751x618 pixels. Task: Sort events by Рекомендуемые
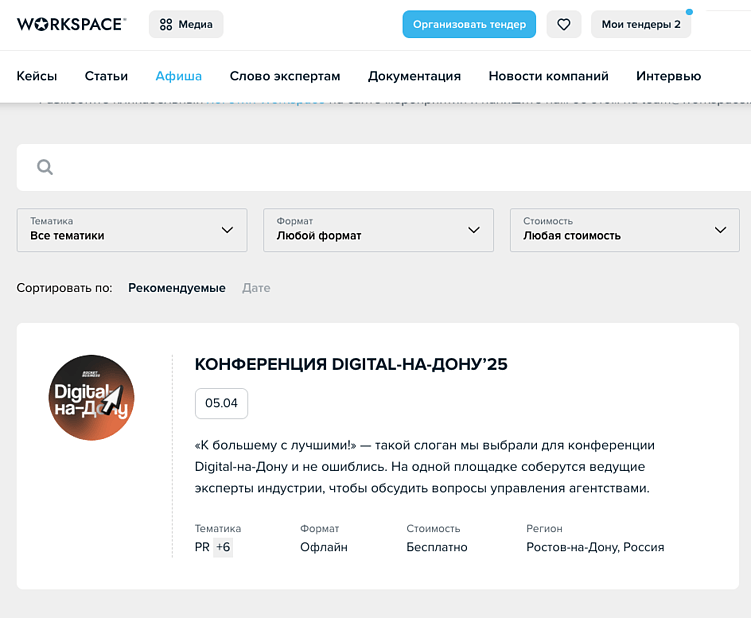pyautogui.click(x=177, y=288)
